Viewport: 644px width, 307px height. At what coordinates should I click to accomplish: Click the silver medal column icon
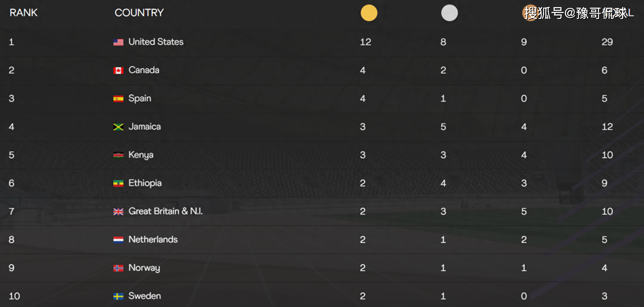pyautogui.click(x=449, y=13)
